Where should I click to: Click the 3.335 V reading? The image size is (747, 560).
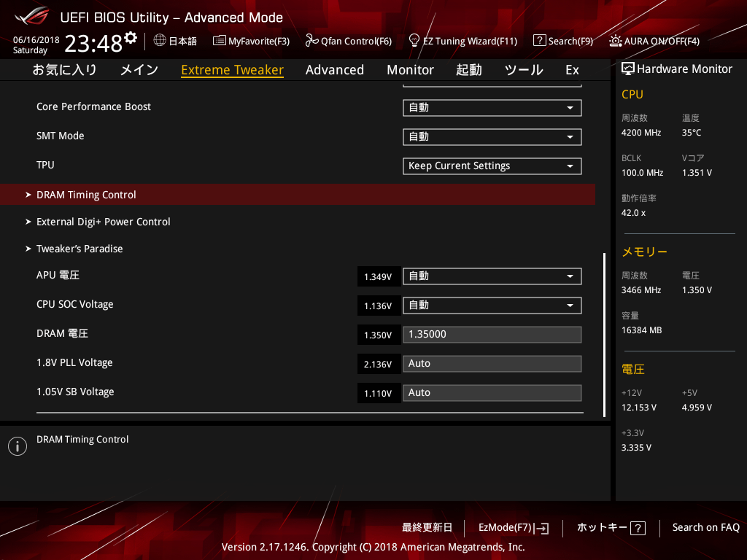point(636,448)
